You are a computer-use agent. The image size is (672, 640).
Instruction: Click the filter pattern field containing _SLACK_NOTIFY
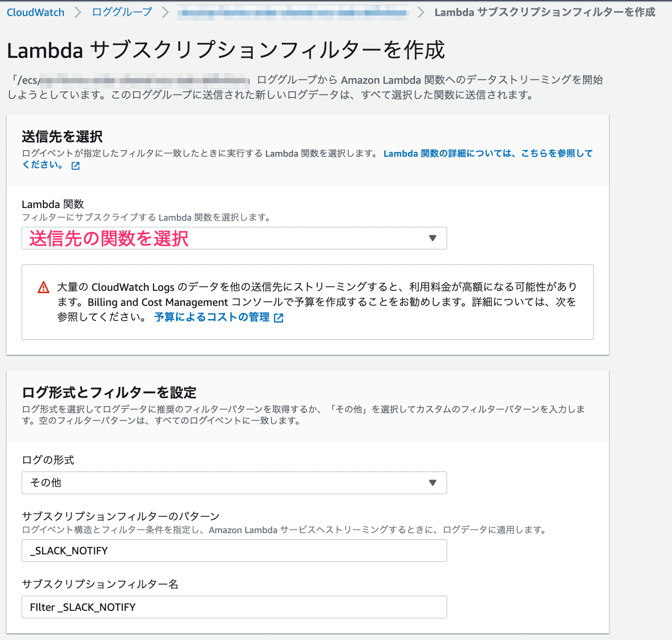tap(234, 551)
